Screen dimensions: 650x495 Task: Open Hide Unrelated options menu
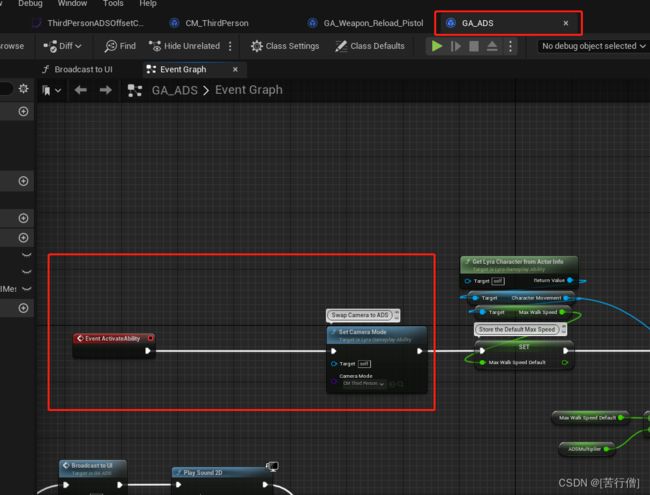pos(230,46)
